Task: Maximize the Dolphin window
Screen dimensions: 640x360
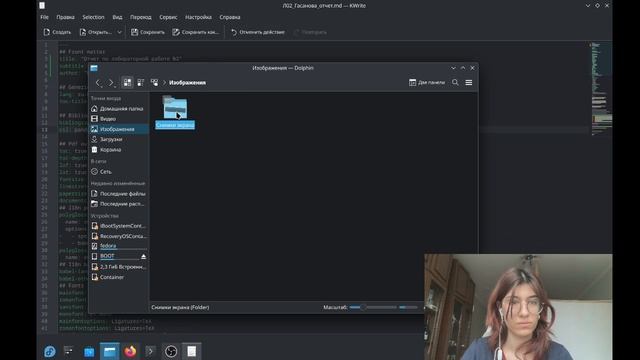Action: tap(463, 68)
